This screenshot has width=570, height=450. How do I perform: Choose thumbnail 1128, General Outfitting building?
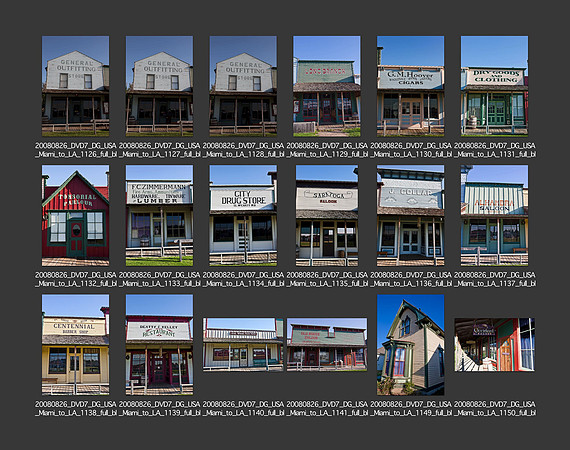(x=243, y=86)
